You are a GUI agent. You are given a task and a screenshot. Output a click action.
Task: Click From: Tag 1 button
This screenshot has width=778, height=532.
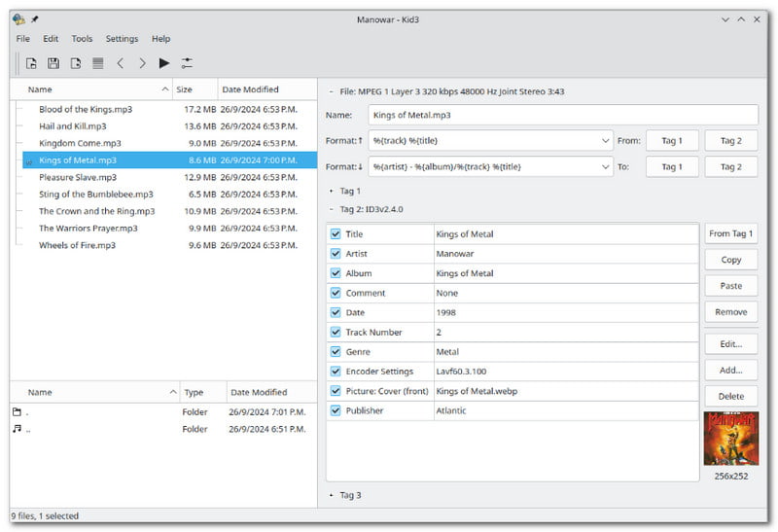[x=672, y=141]
